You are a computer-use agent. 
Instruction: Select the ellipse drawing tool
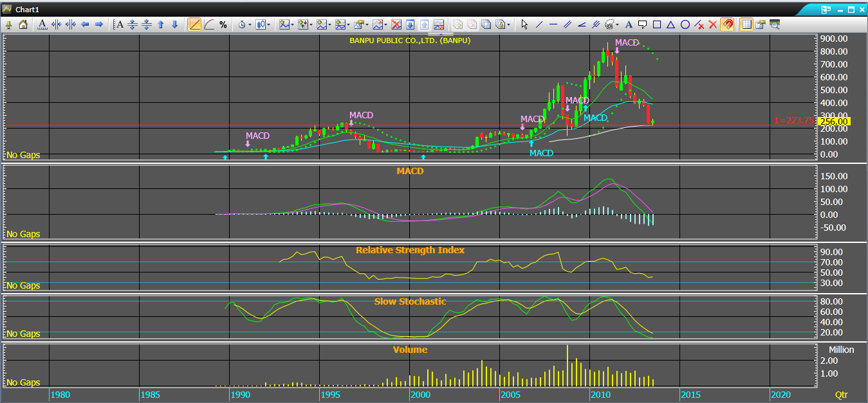pos(685,24)
